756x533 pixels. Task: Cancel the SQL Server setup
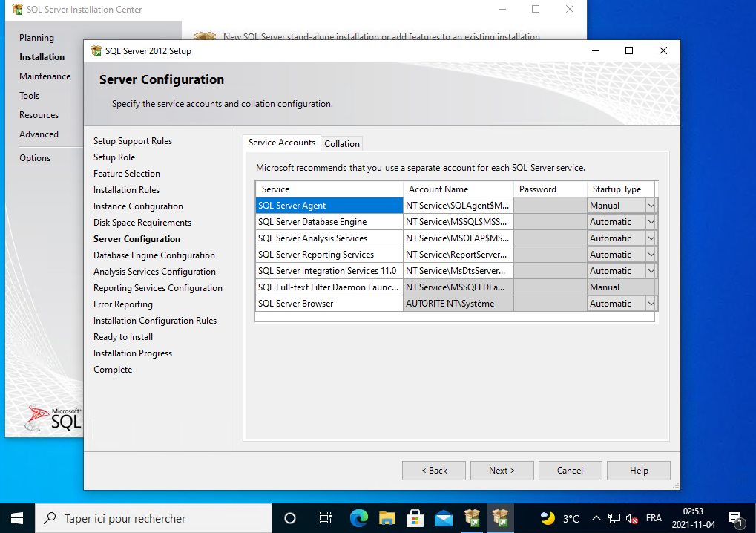pos(570,471)
